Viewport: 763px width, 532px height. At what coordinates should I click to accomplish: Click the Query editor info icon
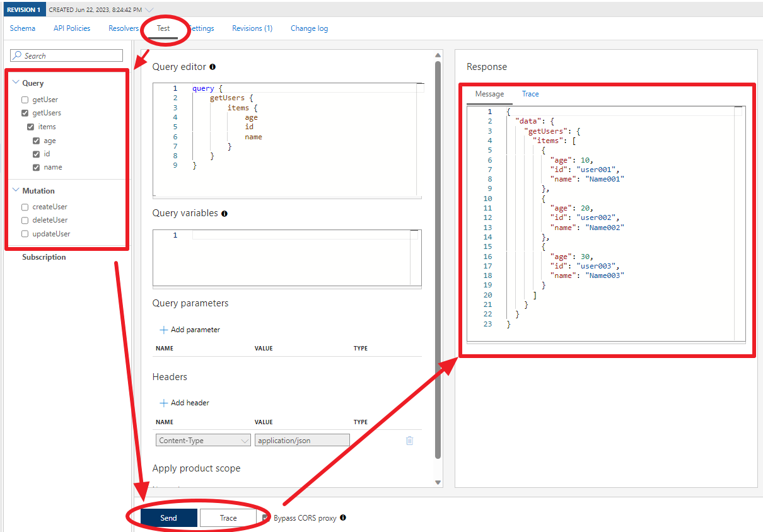[213, 67]
